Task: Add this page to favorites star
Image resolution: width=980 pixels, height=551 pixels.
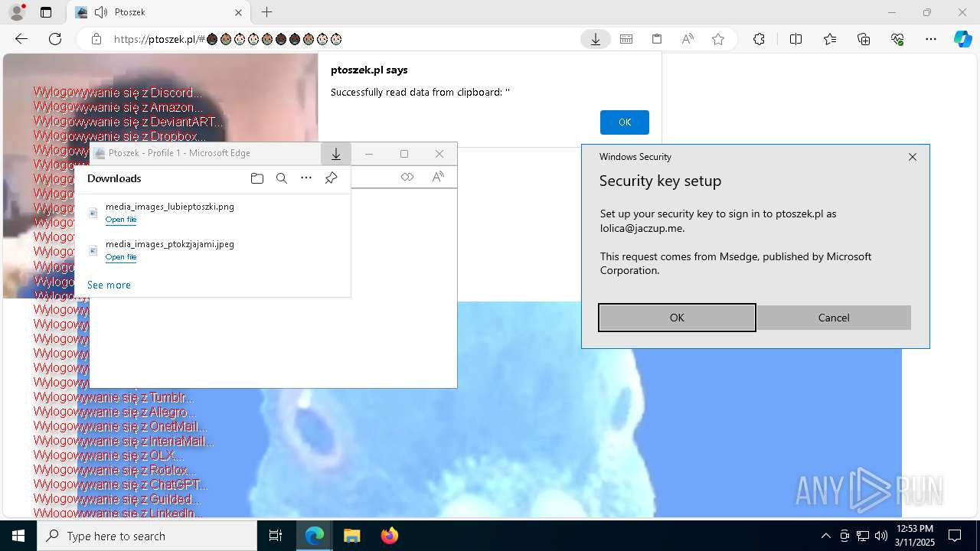Action: coord(718,39)
